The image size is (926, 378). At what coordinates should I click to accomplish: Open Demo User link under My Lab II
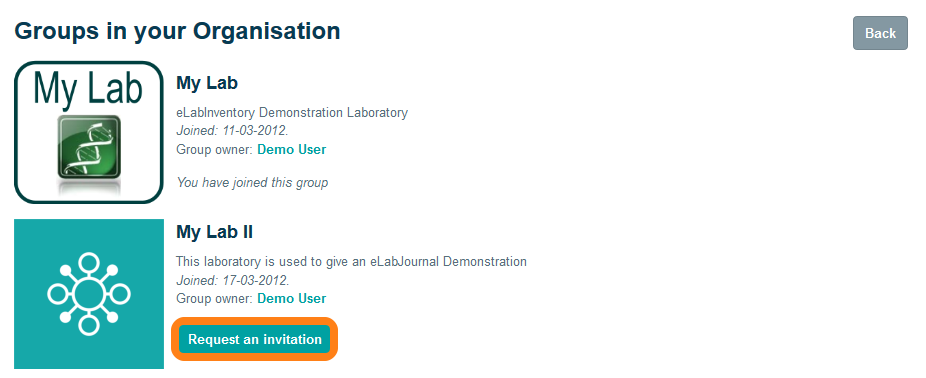click(291, 298)
